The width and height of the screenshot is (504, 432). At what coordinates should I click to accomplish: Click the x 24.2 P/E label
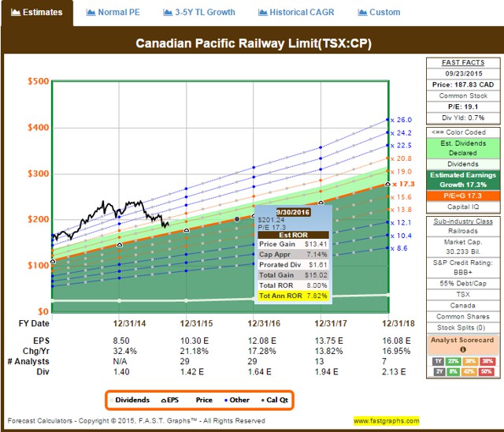point(401,133)
